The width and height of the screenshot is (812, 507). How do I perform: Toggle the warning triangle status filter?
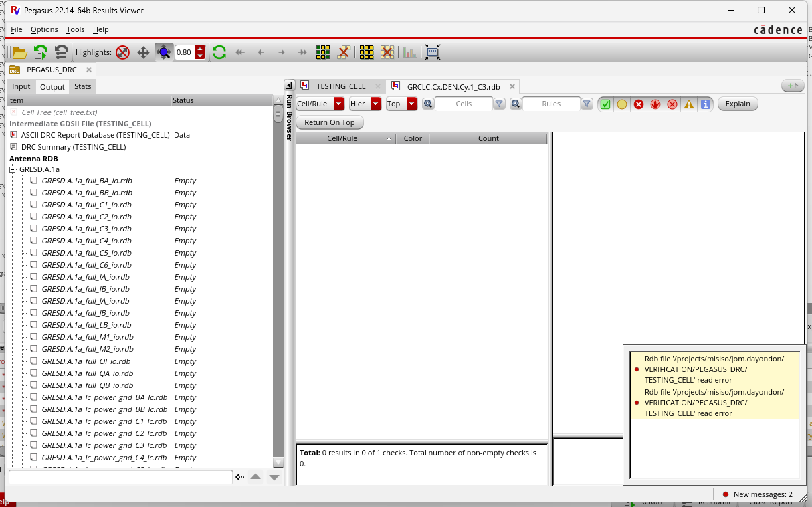pyautogui.click(x=689, y=104)
